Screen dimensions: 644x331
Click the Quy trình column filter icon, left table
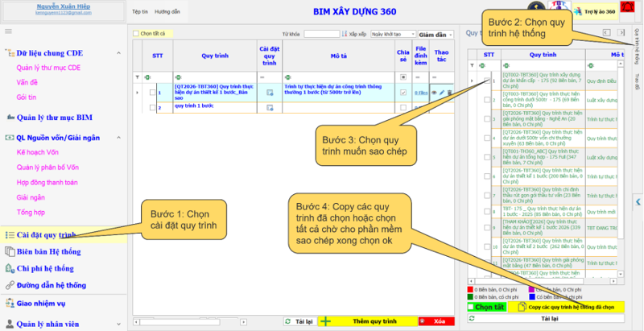177,77
